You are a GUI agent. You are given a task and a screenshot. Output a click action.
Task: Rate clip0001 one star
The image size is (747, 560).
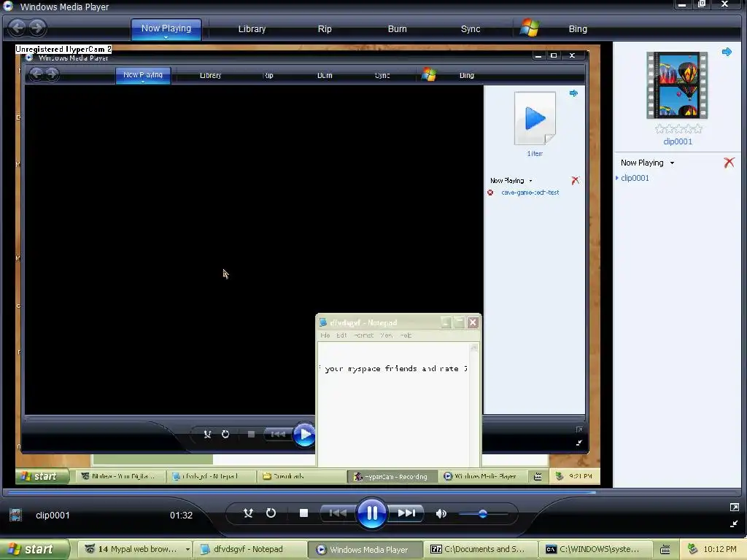pyautogui.click(x=659, y=128)
